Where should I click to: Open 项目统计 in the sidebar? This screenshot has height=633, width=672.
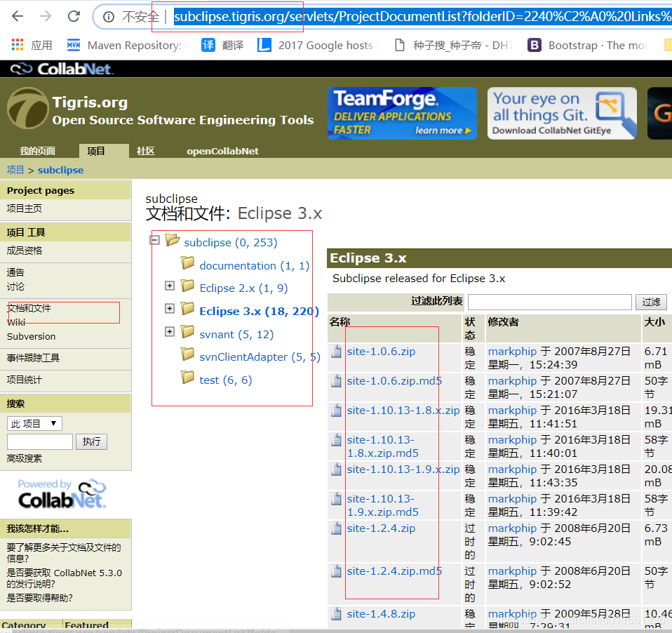(x=25, y=380)
